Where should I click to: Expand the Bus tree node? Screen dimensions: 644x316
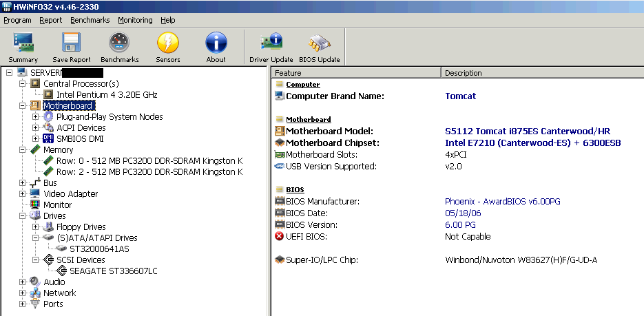coord(22,182)
